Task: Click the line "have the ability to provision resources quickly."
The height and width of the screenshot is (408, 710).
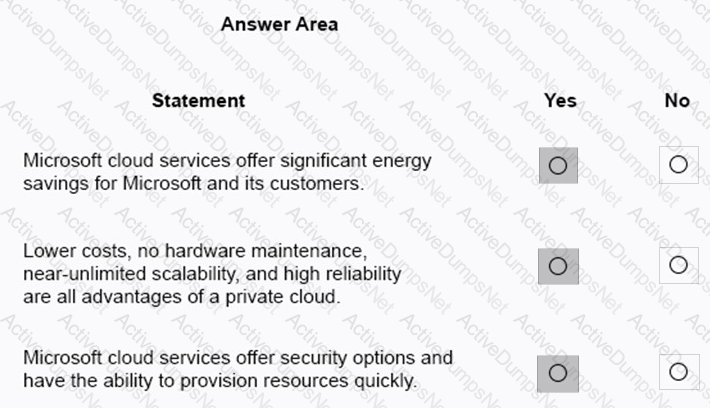Action: point(220,381)
